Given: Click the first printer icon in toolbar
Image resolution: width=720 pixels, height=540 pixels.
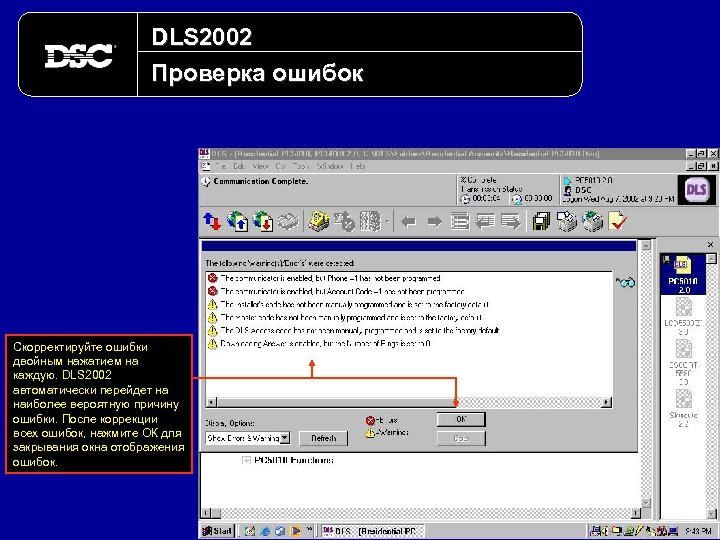Looking at the screenshot, I should [x=567, y=221].
